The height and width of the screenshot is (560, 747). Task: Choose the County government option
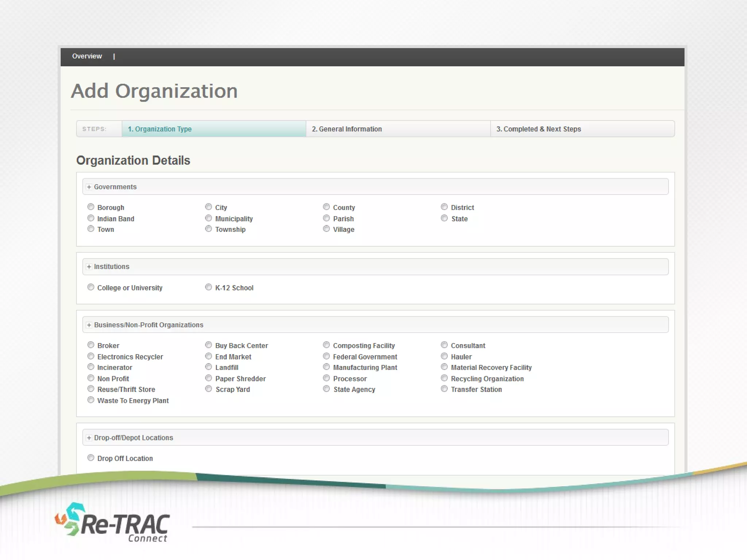click(326, 207)
